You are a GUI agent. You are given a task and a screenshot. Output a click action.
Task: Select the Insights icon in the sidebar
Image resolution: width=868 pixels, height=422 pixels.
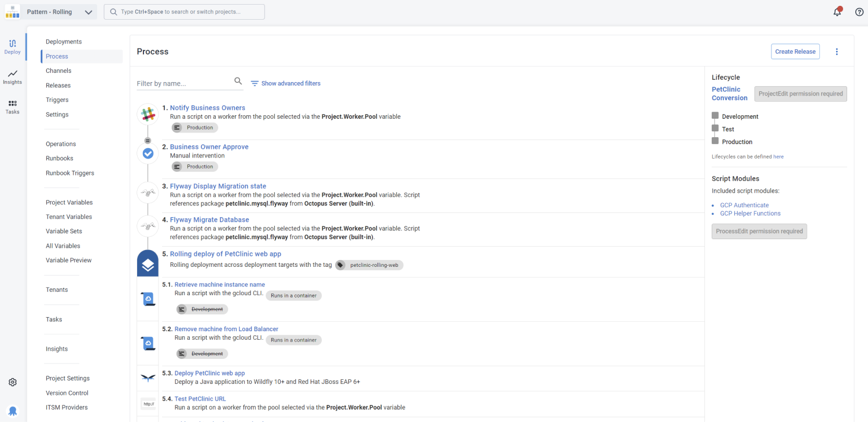12,77
